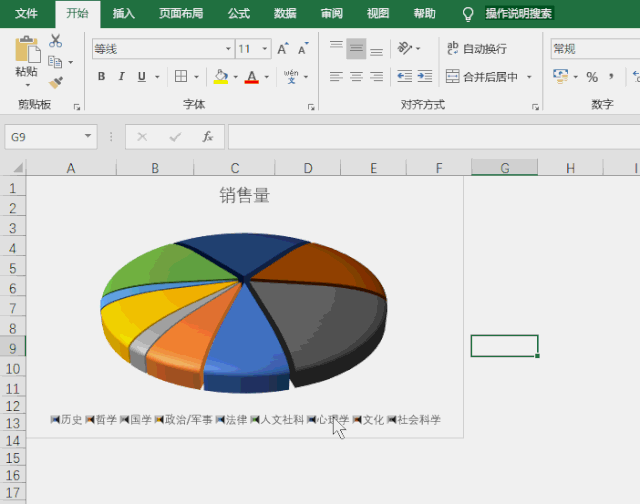The image size is (640, 504).
Task: Open the font size dropdown
Action: pyautogui.click(x=264, y=49)
